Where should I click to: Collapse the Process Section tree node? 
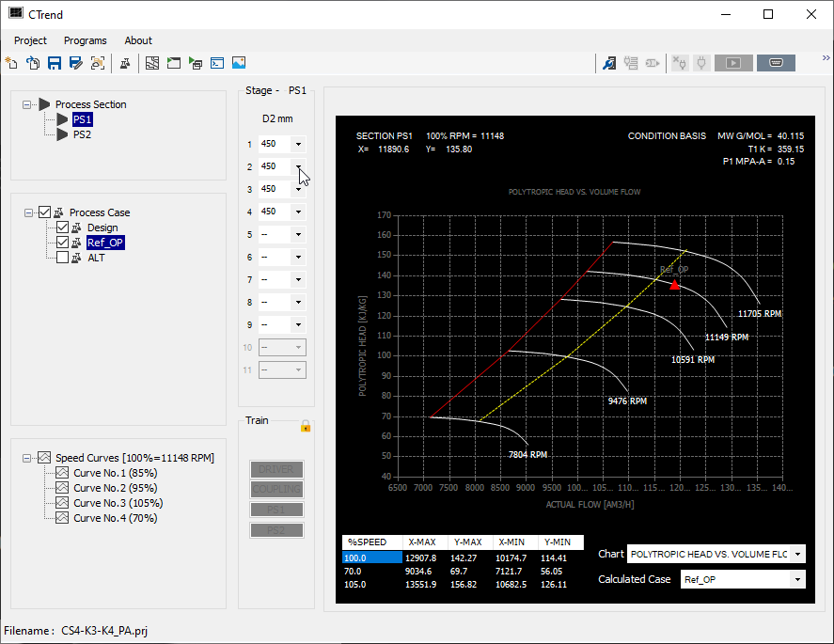(26, 104)
